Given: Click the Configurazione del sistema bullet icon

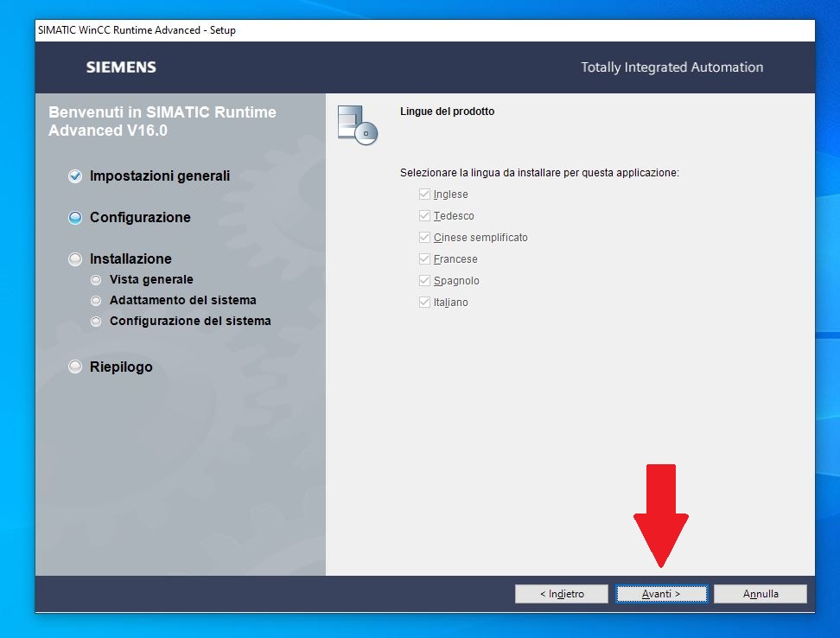Looking at the screenshot, I should (96, 322).
